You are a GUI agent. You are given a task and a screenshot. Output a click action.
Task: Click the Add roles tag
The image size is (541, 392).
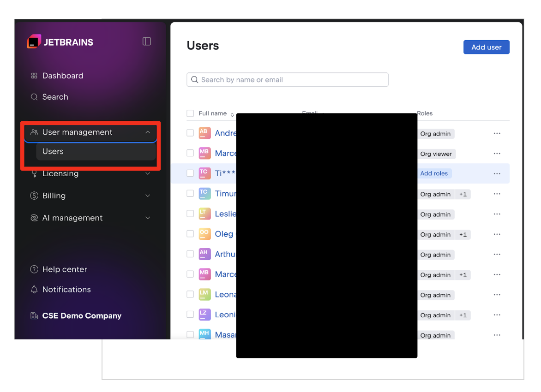click(434, 173)
